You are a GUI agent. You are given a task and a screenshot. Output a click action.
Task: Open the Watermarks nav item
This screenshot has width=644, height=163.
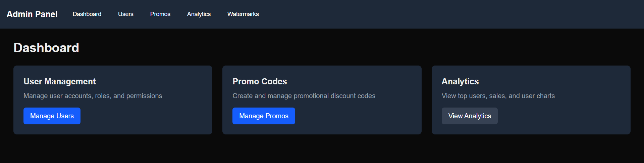point(243,14)
